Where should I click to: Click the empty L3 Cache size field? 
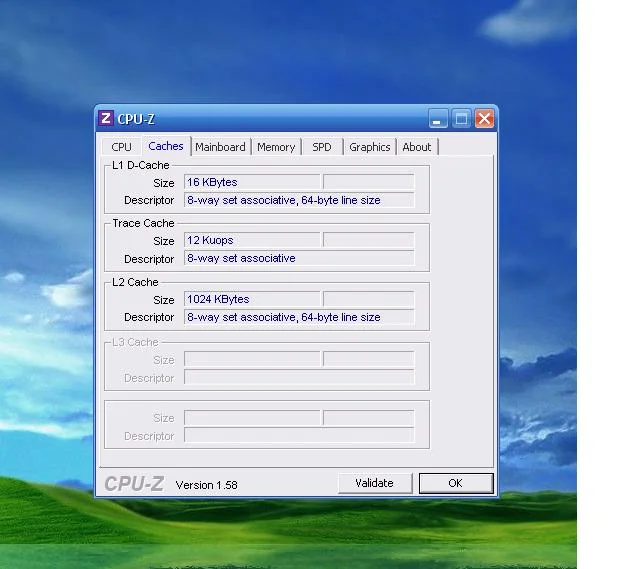click(252, 359)
